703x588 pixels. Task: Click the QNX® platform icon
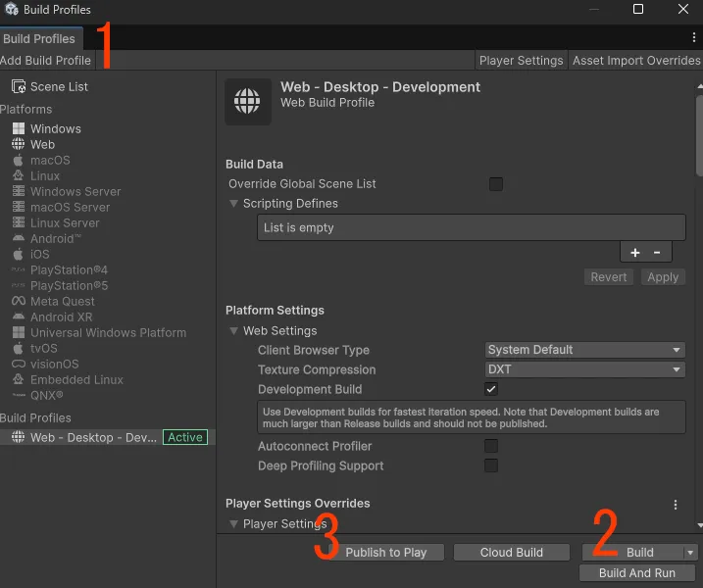19,395
